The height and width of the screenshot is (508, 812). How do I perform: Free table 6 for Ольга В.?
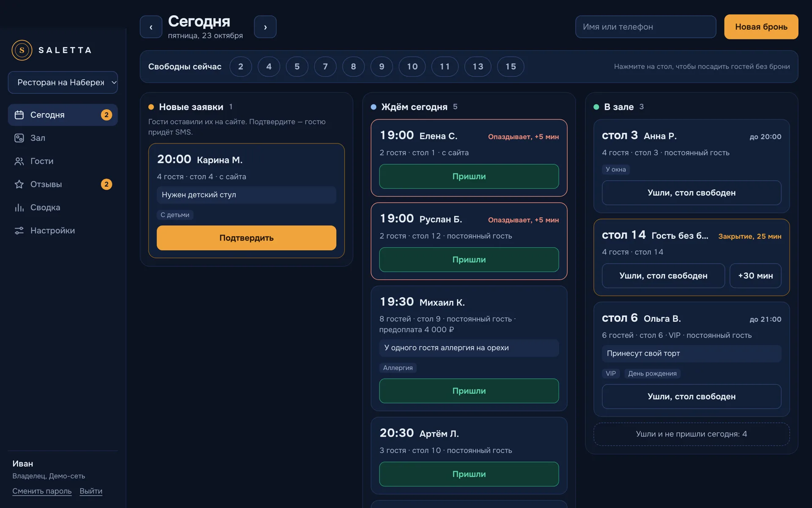[x=691, y=397]
